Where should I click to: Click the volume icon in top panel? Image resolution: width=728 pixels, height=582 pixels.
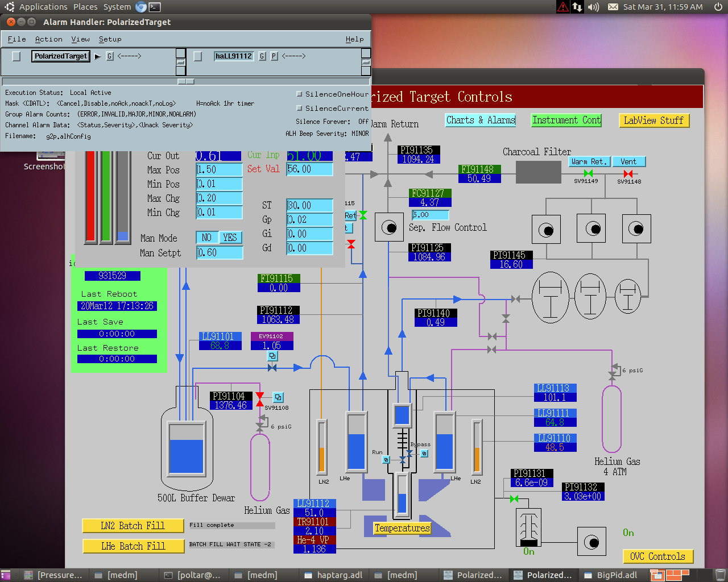pyautogui.click(x=593, y=7)
